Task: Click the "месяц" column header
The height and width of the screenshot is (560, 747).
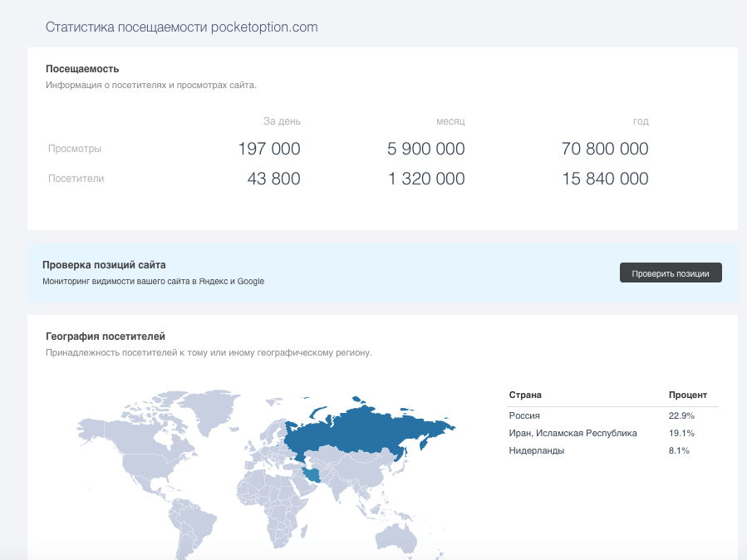Action: tap(450, 121)
